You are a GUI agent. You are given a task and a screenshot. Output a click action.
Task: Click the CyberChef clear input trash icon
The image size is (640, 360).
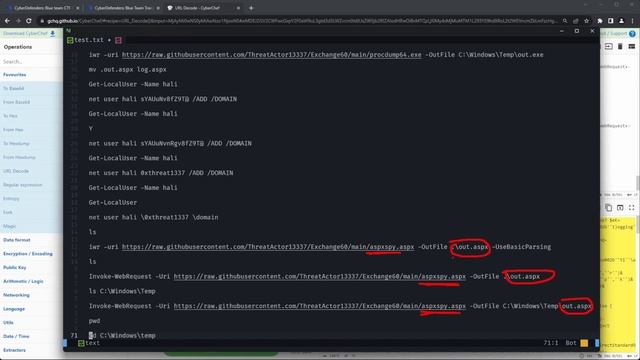pos(620,47)
